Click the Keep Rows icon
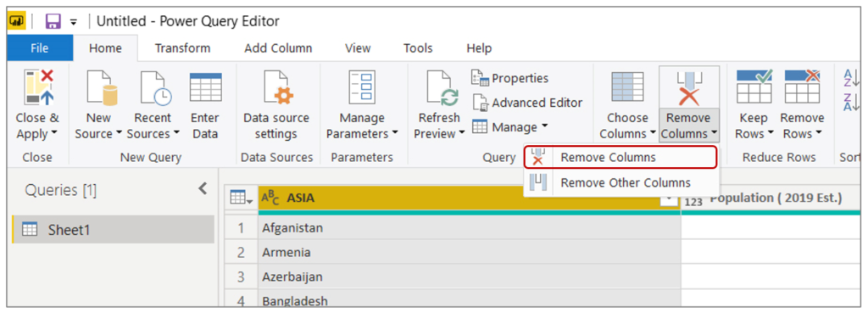This screenshot has height=313, width=868. tap(754, 87)
